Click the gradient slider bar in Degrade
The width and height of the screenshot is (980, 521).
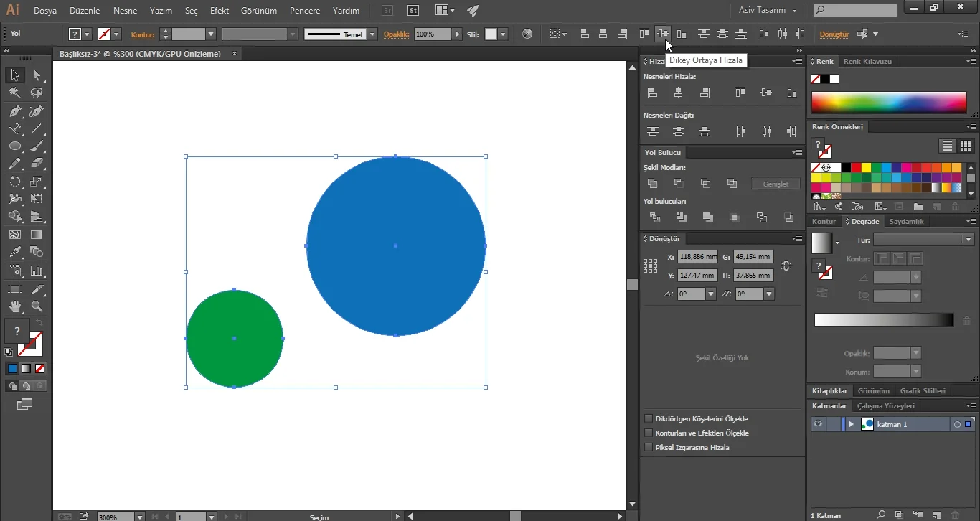tap(884, 320)
